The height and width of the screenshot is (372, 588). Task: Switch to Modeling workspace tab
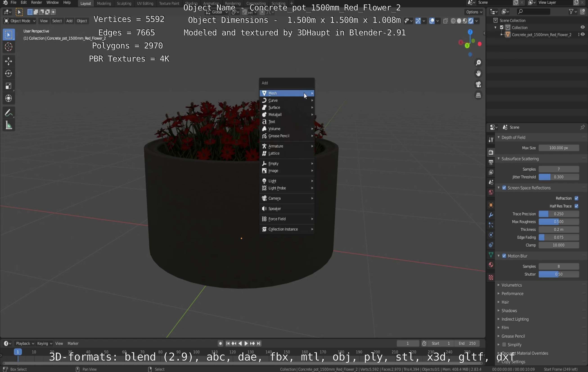[104, 3]
